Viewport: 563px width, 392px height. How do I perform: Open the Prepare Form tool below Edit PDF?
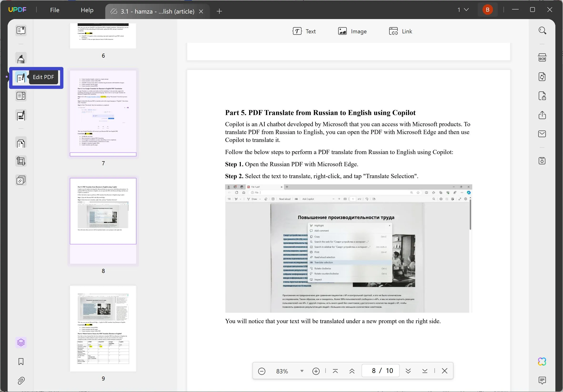click(21, 96)
